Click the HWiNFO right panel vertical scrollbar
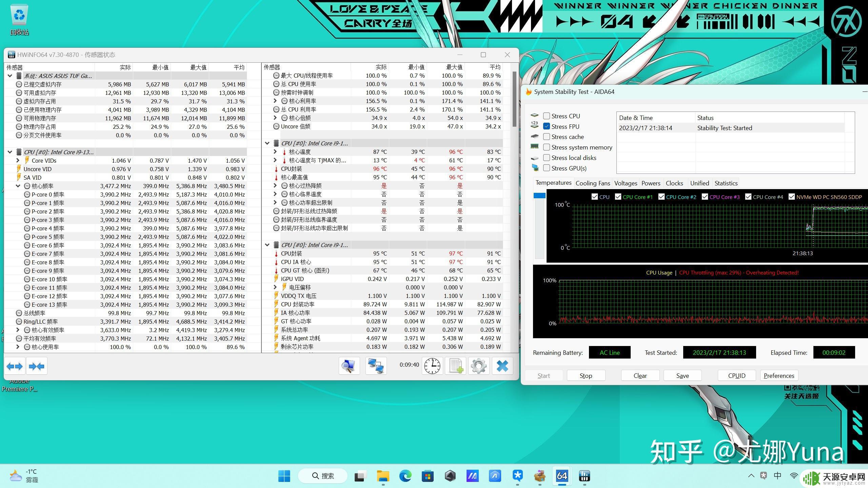The image size is (868, 488). pos(514,99)
